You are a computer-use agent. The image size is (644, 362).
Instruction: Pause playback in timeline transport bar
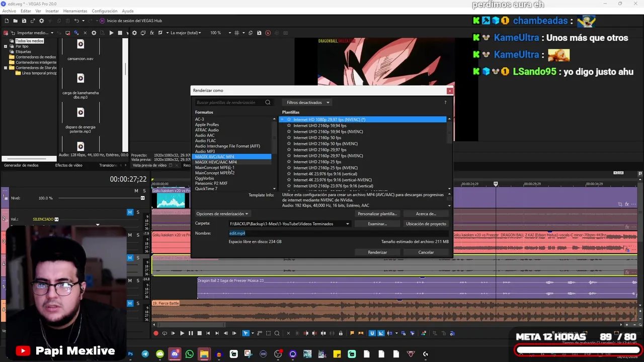click(x=191, y=333)
